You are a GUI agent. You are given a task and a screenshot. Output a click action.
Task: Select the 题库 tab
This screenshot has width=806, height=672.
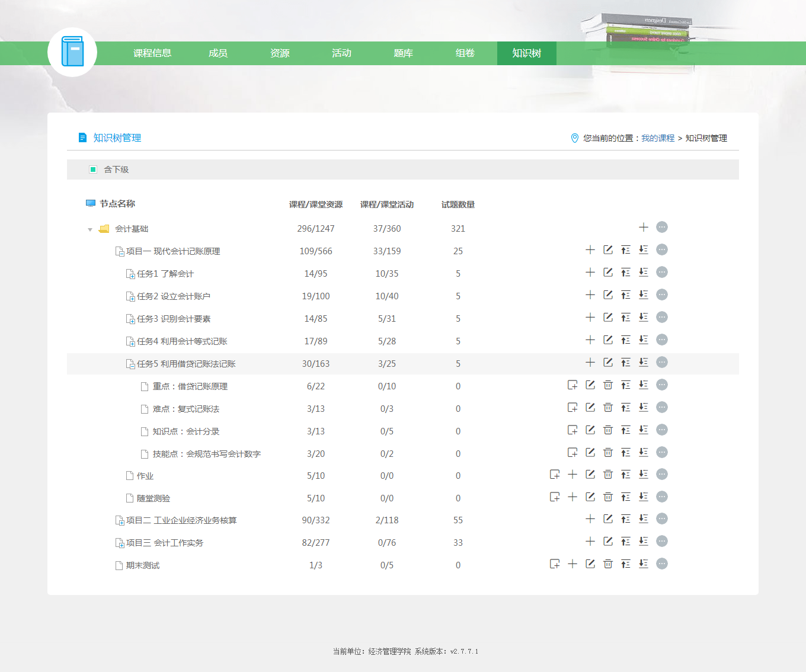pos(403,53)
